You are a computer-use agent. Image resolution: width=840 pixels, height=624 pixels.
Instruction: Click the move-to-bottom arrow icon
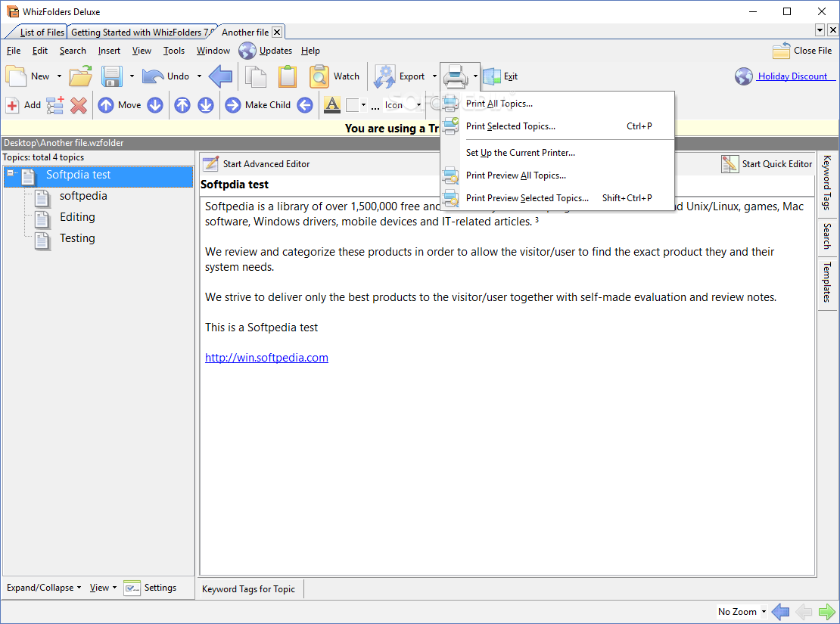206,105
